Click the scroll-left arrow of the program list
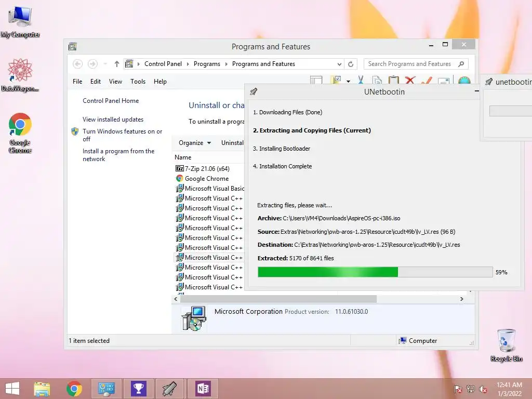The image size is (532, 399). pyautogui.click(x=176, y=299)
